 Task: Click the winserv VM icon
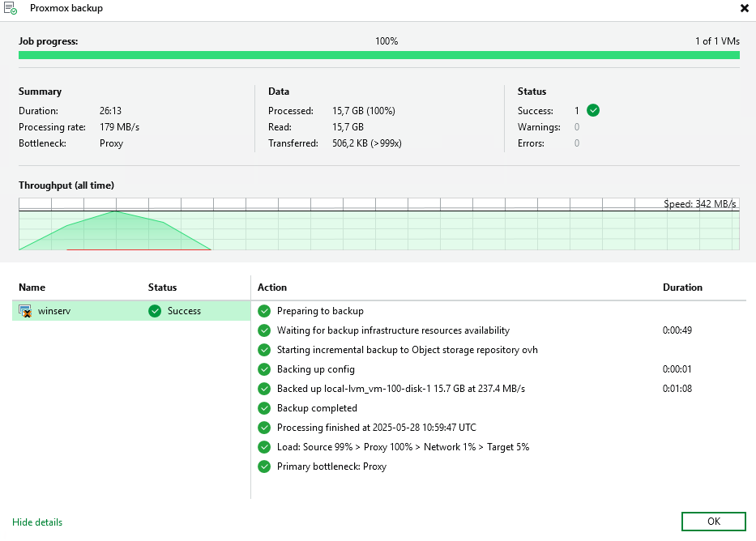click(x=25, y=311)
